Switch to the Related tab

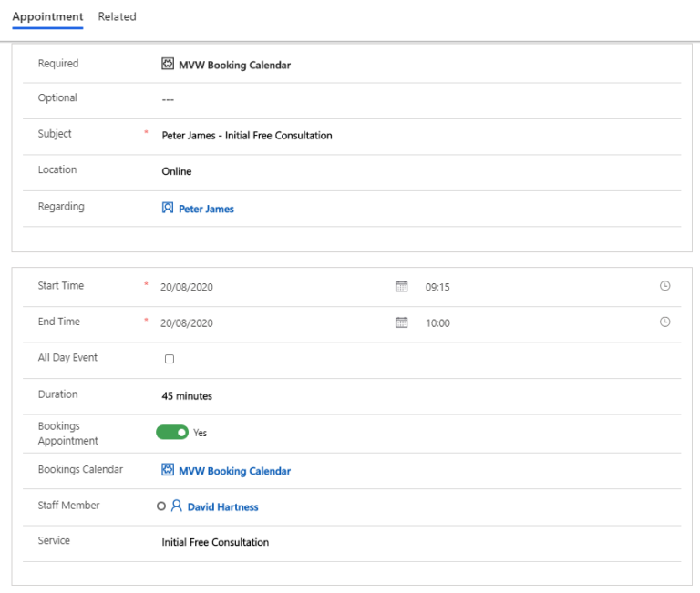pyautogui.click(x=117, y=16)
